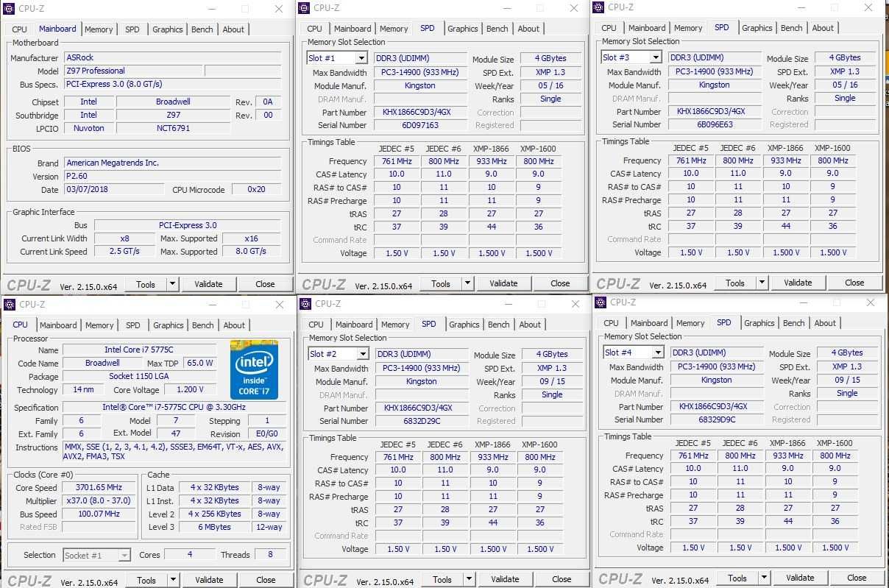Click Validate in Intel Core i7 window
889x588 pixels.
tap(209, 580)
